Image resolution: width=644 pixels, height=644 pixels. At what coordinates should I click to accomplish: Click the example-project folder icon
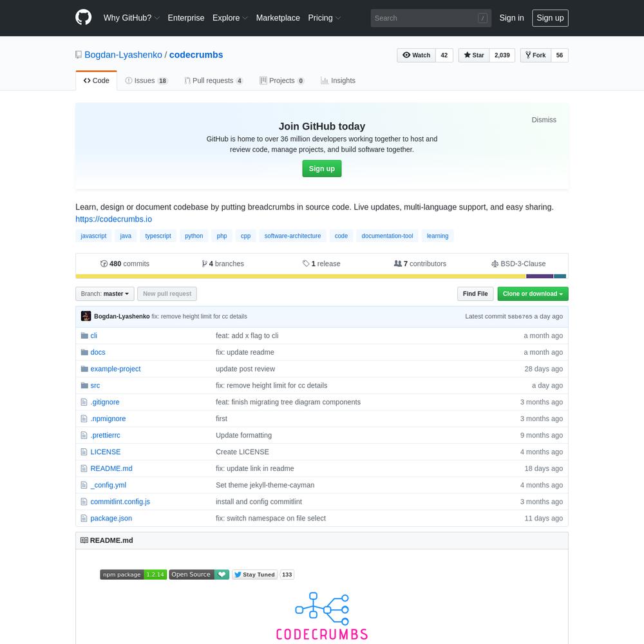84,369
